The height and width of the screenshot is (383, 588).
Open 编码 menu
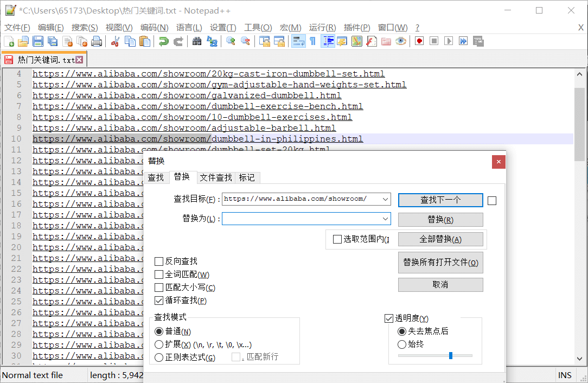click(x=154, y=28)
